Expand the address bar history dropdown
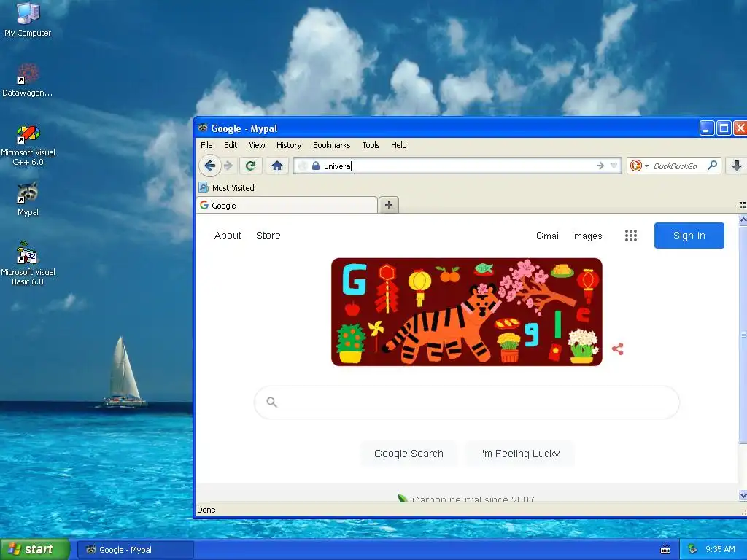 click(614, 166)
